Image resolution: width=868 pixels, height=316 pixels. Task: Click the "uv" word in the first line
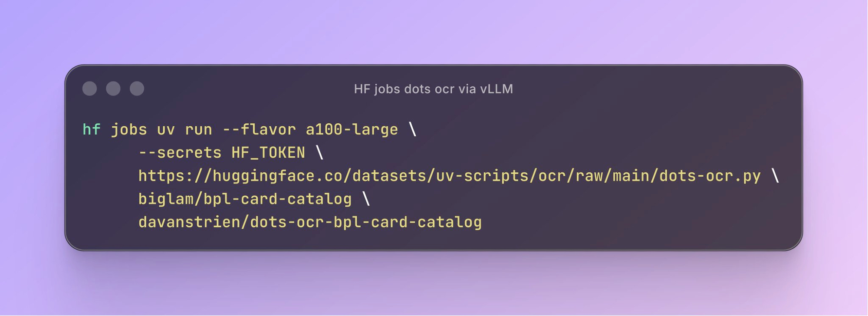[x=166, y=129]
